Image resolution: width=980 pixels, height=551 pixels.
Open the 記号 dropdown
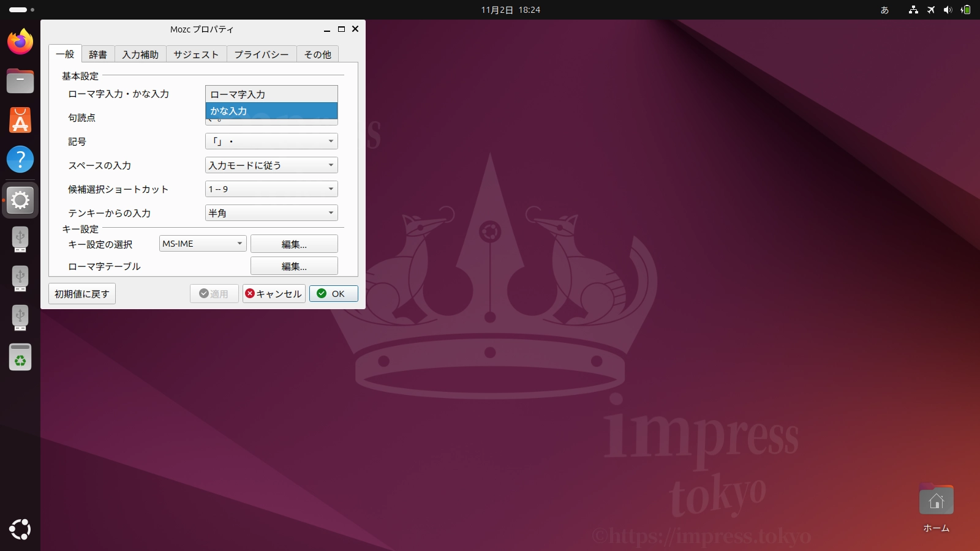pos(271,141)
